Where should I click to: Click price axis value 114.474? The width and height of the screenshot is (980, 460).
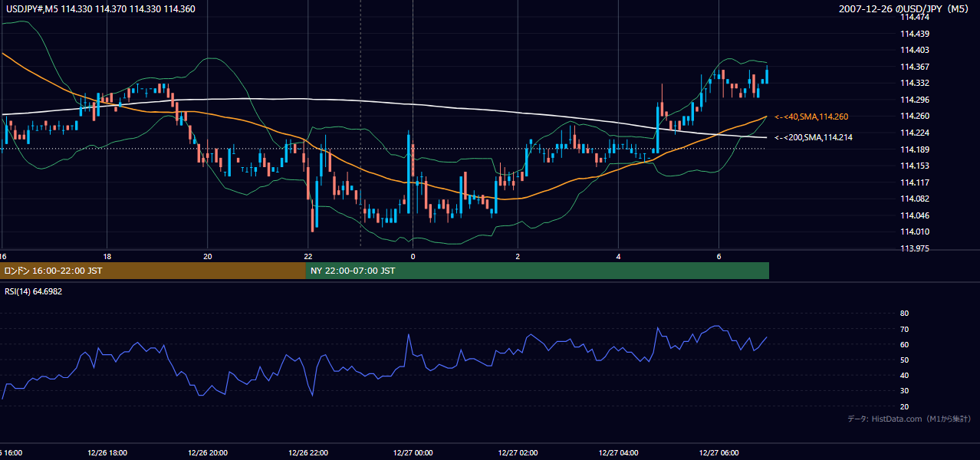pyautogui.click(x=914, y=17)
